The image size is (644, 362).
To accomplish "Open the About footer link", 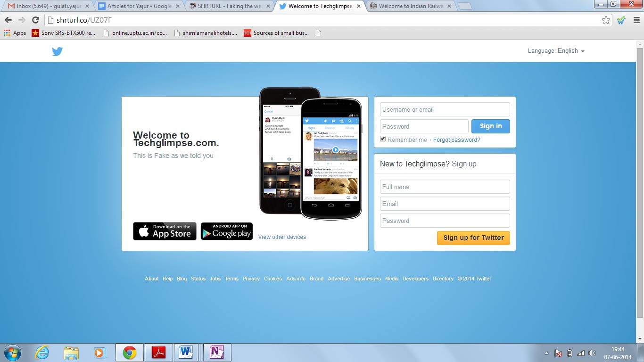I will pos(152,279).
